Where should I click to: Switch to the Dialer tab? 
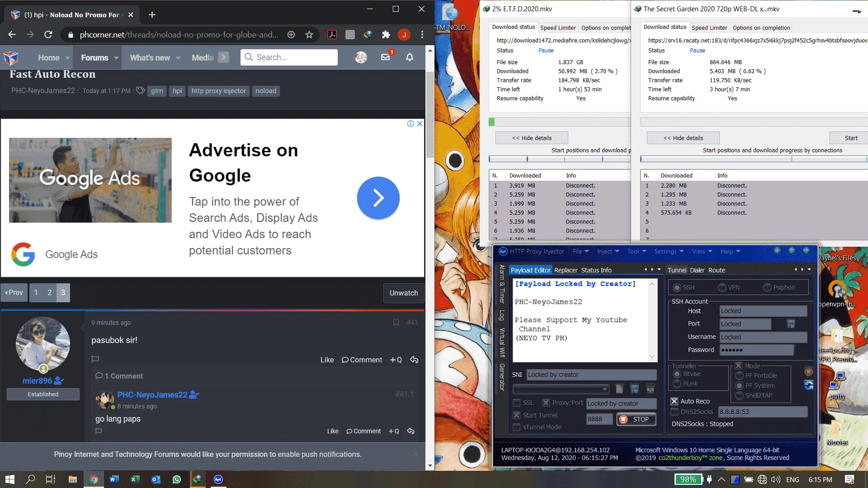tap(697, 270)
